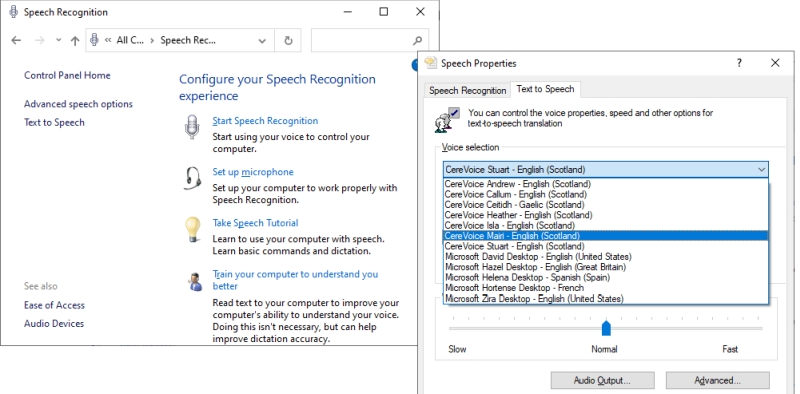
Task: Click the microphone icon in address bar
Action: (x=94, y=40)
